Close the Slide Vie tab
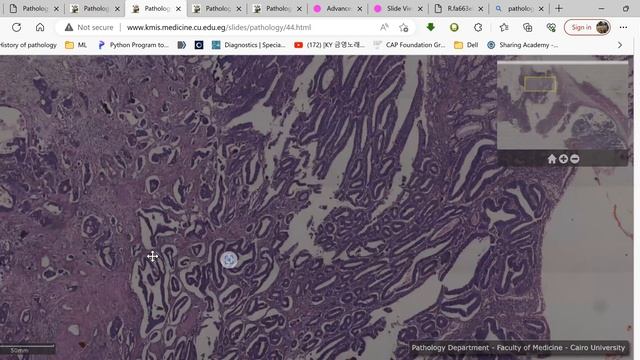640x360 pixels. tap(420, 9)
